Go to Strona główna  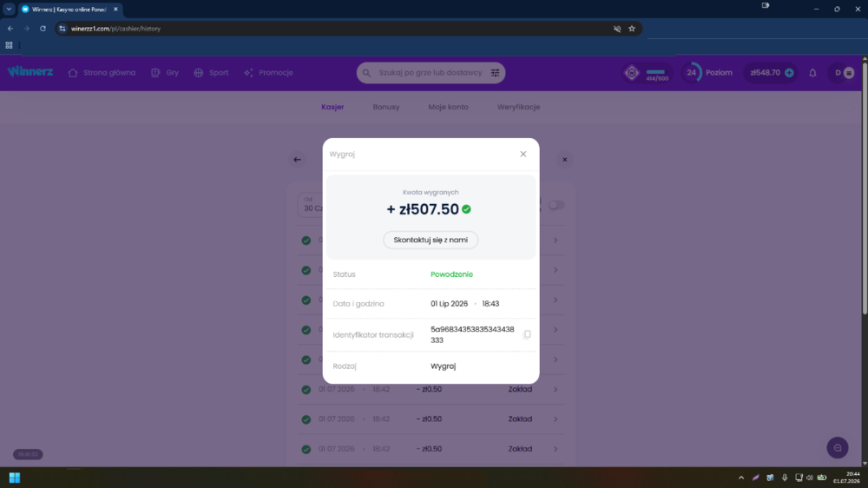102,73
